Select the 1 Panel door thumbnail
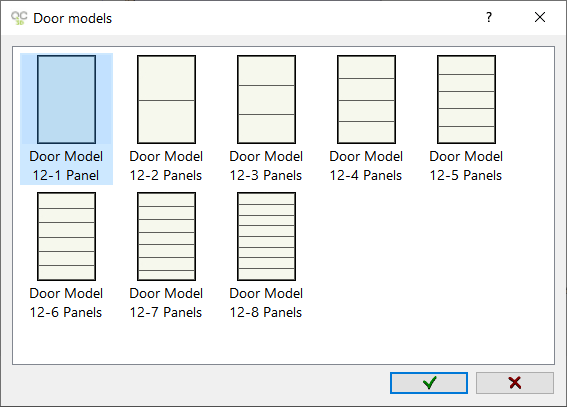This screenshot has width=567, height=407. [67, 99]
